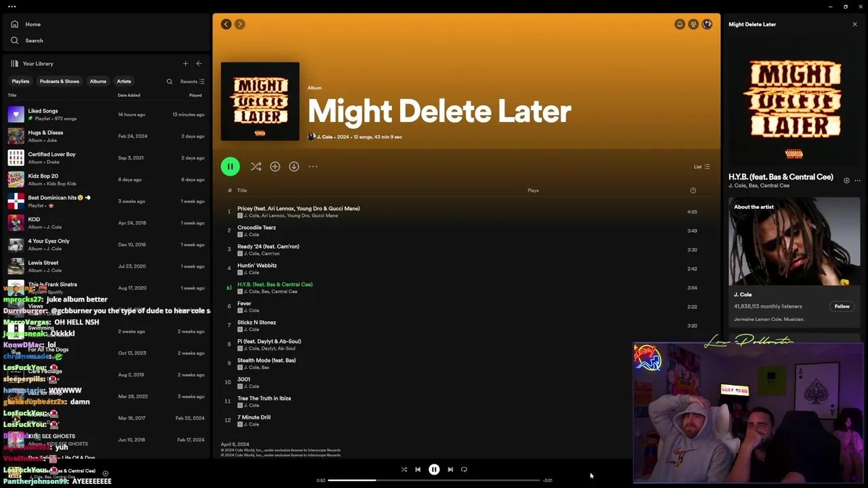The width and height of the screenshot is (868, 488).
Task: Open the Home page icon
Action: click(15, 24)
